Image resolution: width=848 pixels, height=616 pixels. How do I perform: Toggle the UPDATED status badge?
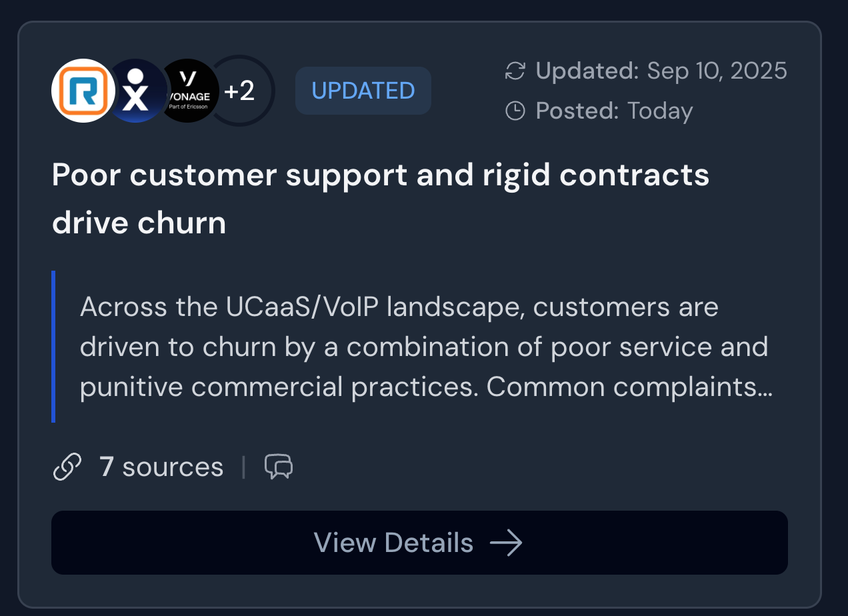pyautogui.click(x=363, y=90)
